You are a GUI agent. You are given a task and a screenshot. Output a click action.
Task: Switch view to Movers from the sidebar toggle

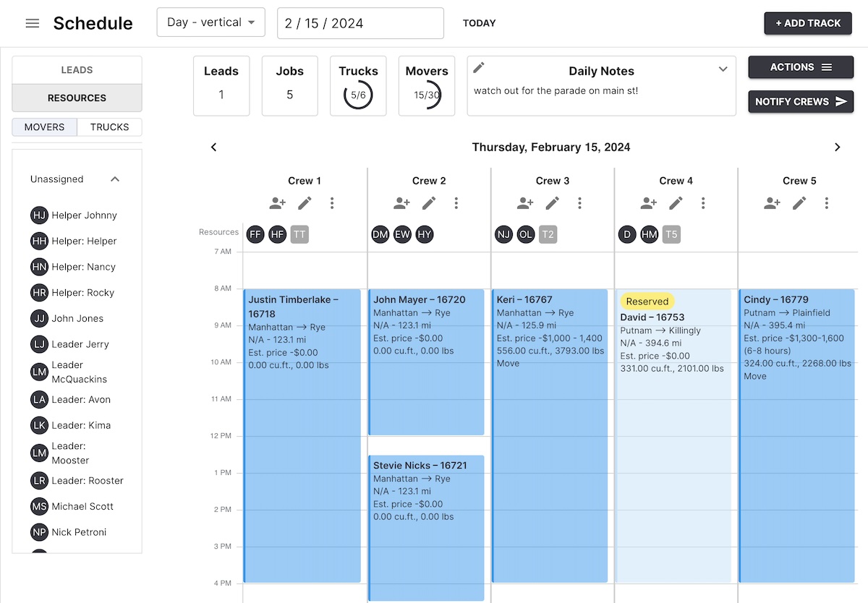(44, 127)
